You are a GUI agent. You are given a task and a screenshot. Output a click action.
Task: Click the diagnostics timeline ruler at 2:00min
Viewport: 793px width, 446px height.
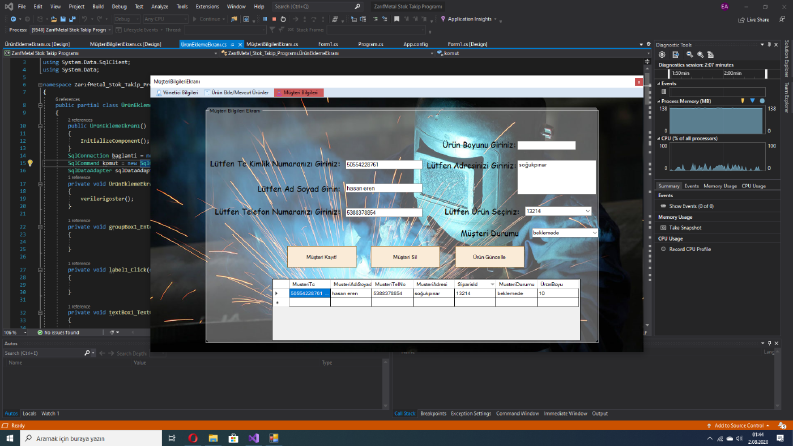click(732, 73)
